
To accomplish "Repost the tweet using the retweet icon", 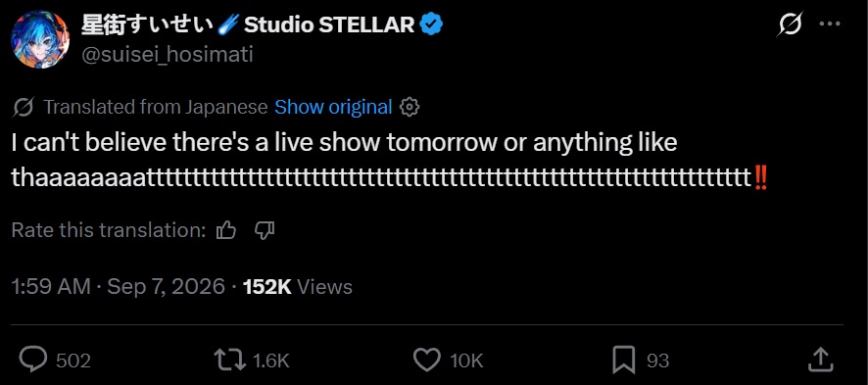I will click(x=230, y=361).
